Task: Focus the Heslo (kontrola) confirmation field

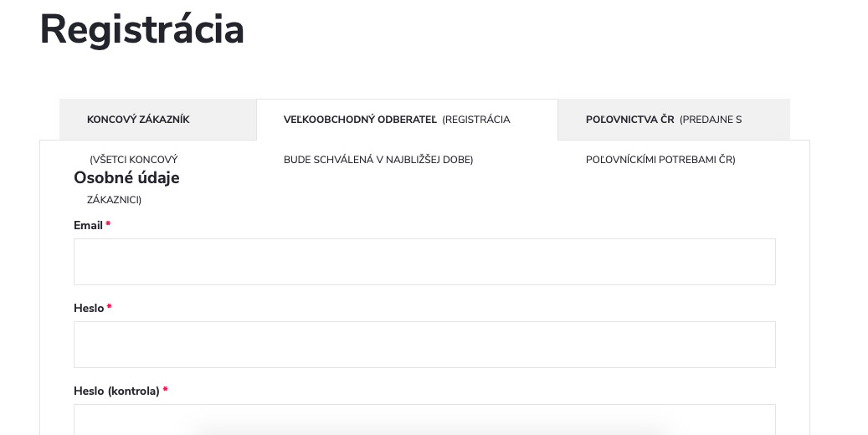Action: [424, 419]
